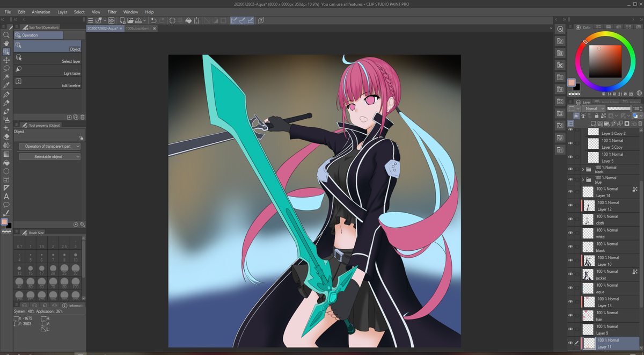This screenshot has width=644, height=355.
Task: Select the Lasso selection tool
Action: click(6, 68)
